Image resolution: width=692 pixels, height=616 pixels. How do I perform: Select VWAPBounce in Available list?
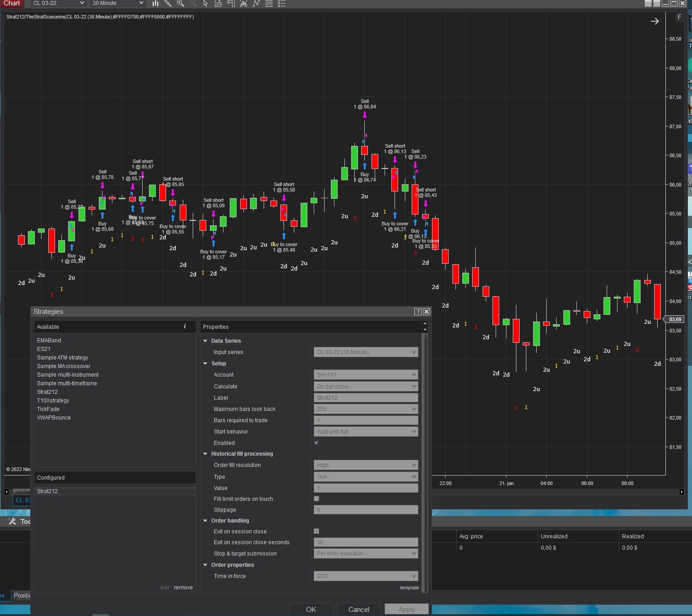click(54, 418)
